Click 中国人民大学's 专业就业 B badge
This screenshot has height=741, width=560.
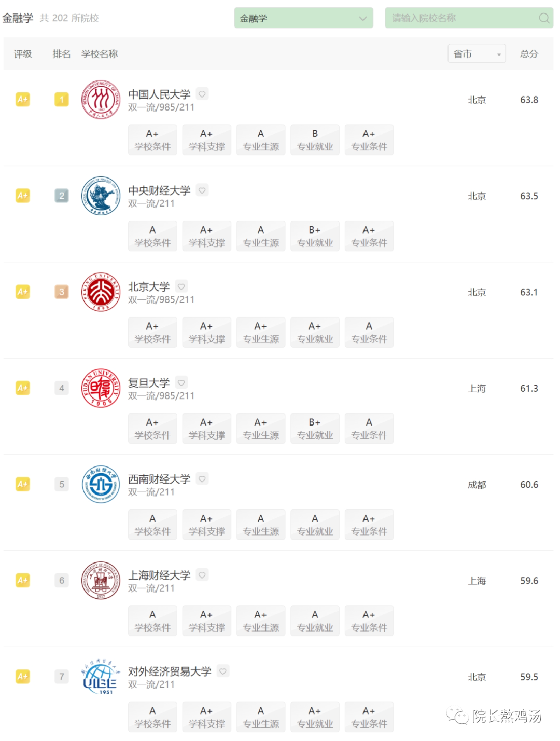pos(315,140)
